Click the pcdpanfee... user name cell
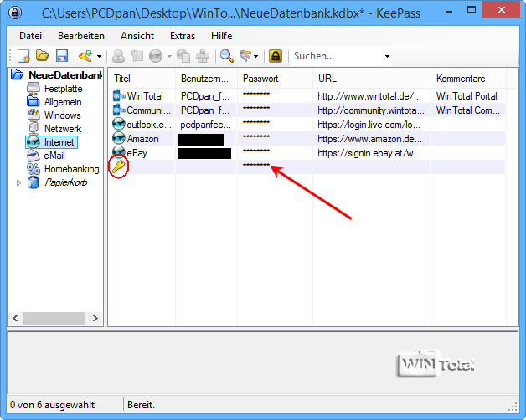Screen dimensions: 526x420 coord(206,125)
